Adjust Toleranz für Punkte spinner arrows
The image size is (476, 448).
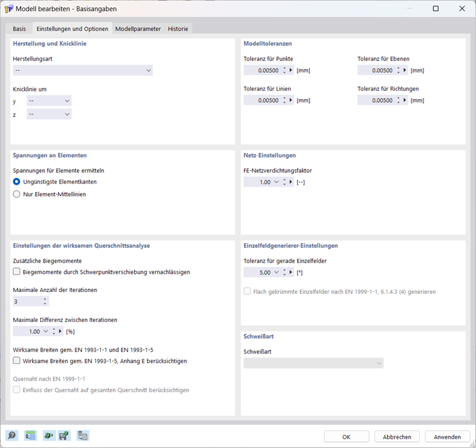[x=284, y=70]
